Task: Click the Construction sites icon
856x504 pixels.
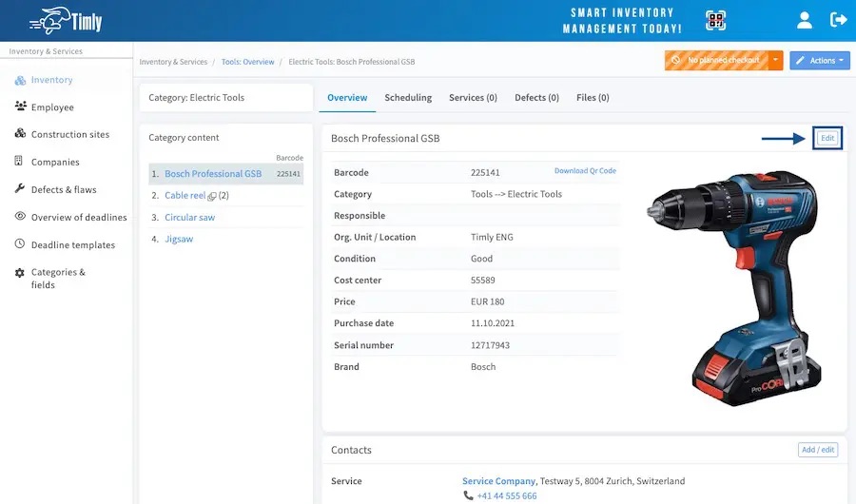Action: pos(20,133)
